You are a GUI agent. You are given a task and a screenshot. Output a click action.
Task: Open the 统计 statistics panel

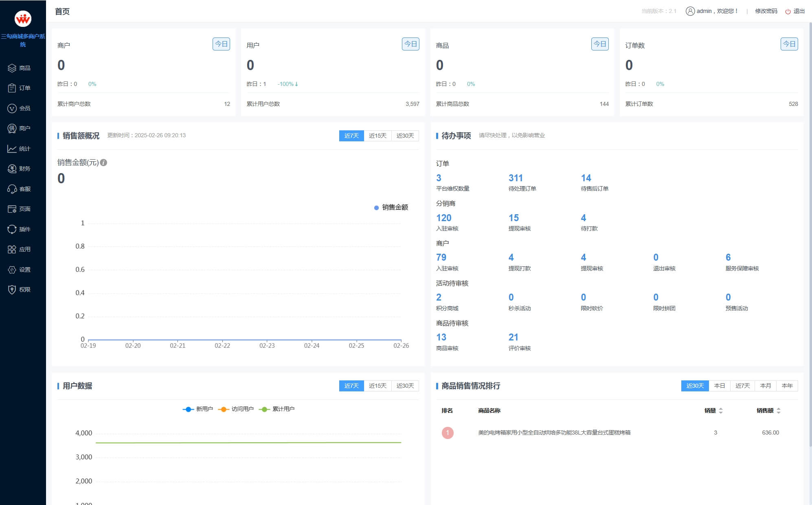[23, 149]
